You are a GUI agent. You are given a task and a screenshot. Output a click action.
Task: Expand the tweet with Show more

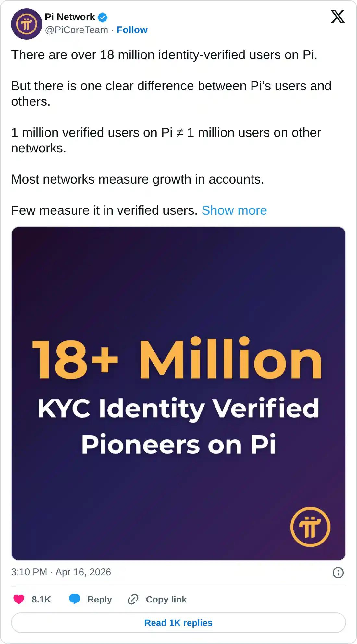234,210
